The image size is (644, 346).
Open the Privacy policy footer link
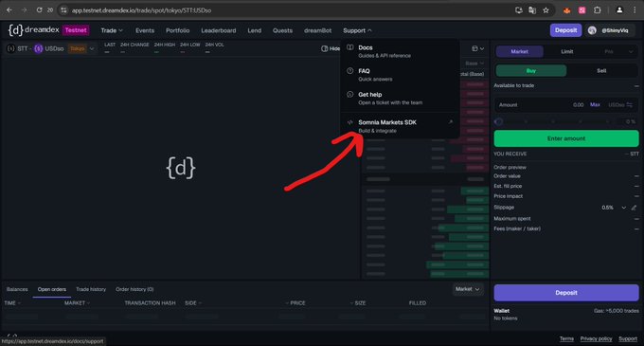click(x=596, y=338)
